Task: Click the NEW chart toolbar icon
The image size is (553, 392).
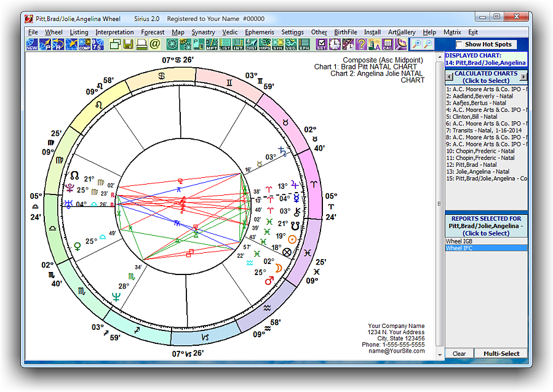Action: pyautogui.click(x=32, y=44)
